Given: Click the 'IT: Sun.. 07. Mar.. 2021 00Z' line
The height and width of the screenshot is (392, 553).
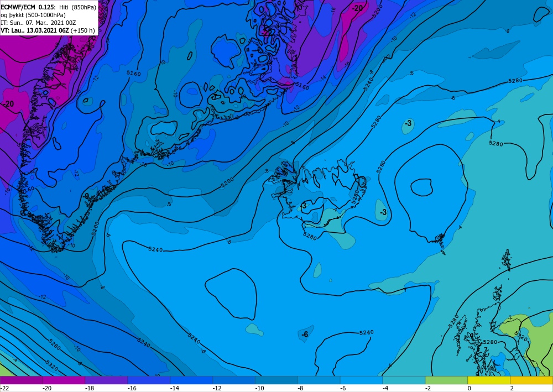Looking at the screenshot, I should click(38, 23).
